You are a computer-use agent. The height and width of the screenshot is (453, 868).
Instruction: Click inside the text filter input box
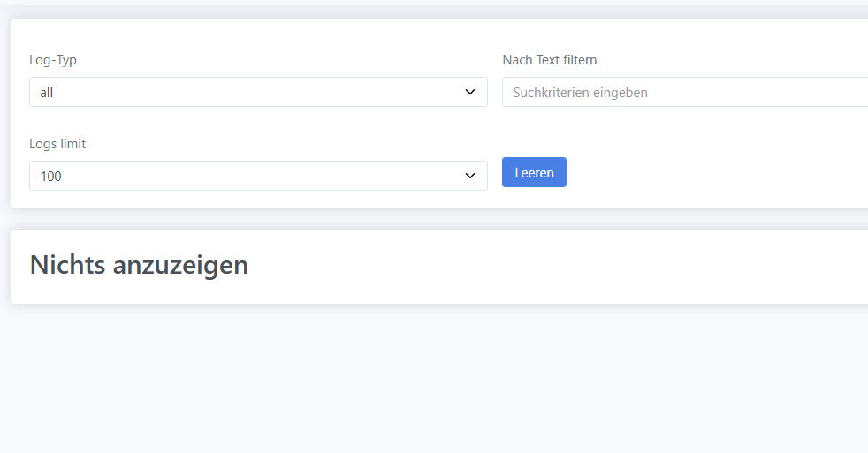click(685, 92)
